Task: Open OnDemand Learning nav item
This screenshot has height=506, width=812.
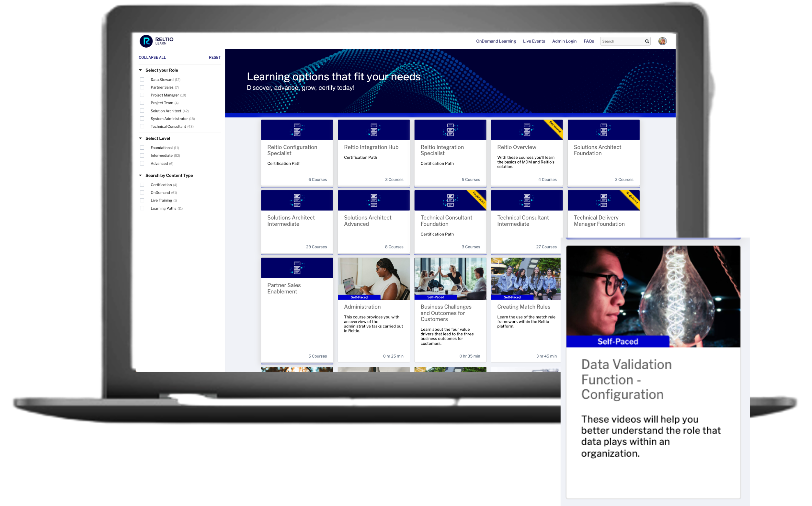Action: (x=496, y=41)
